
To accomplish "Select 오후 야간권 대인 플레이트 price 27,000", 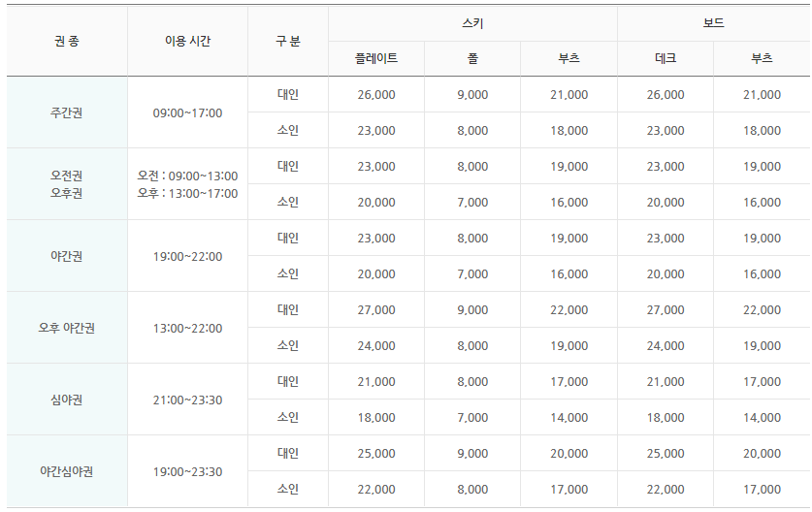I will 376,309.
